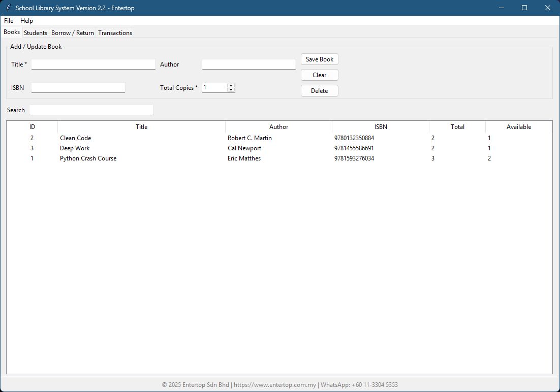The width and height of the screenshot is (560, 392).
Task: Switch to the Books tab
Action: point(11,32)
